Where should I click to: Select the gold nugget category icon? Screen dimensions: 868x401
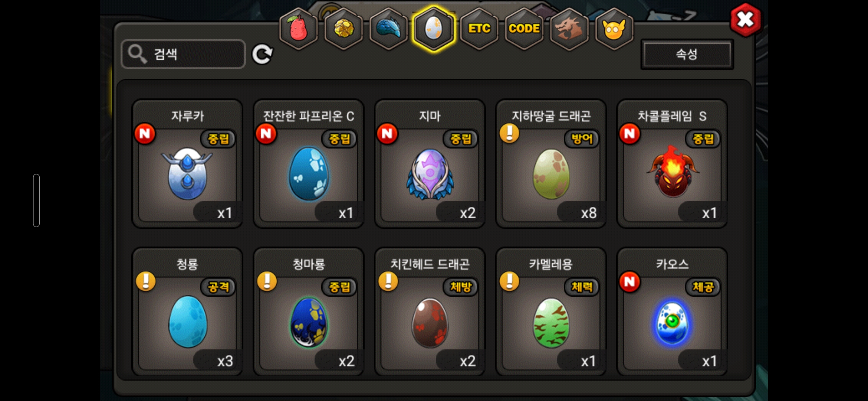click(344, 29)
